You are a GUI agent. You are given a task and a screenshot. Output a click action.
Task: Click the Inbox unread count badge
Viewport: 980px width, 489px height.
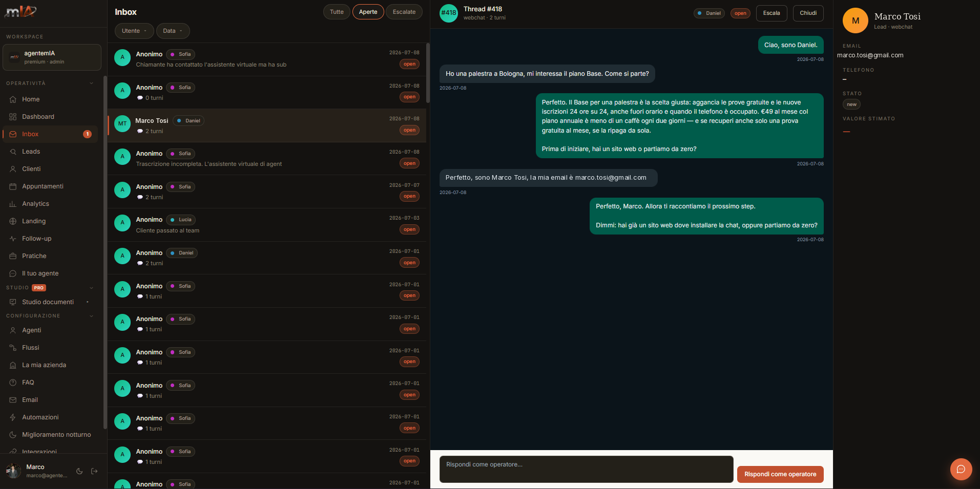(x=88, y=134)
